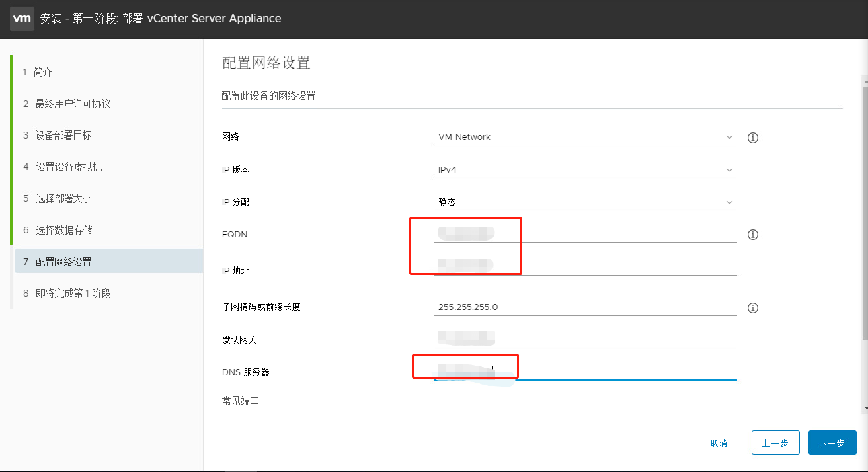Select the subnet mask field showing 255.255.255.0
The height and width of the screenshot is (472, 868).
coord(585,307)
